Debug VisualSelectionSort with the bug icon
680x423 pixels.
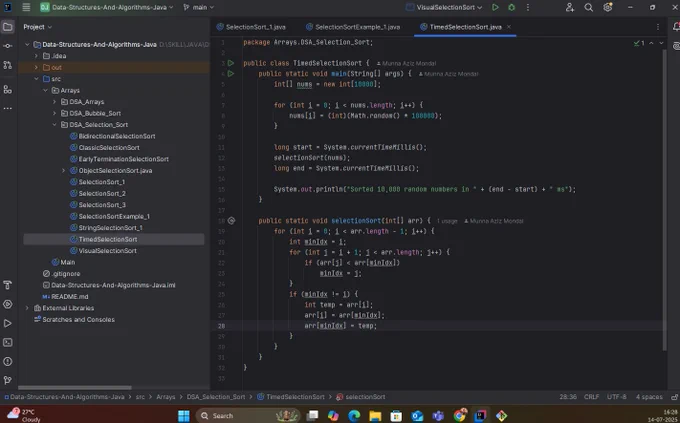[x=512, y=7]
